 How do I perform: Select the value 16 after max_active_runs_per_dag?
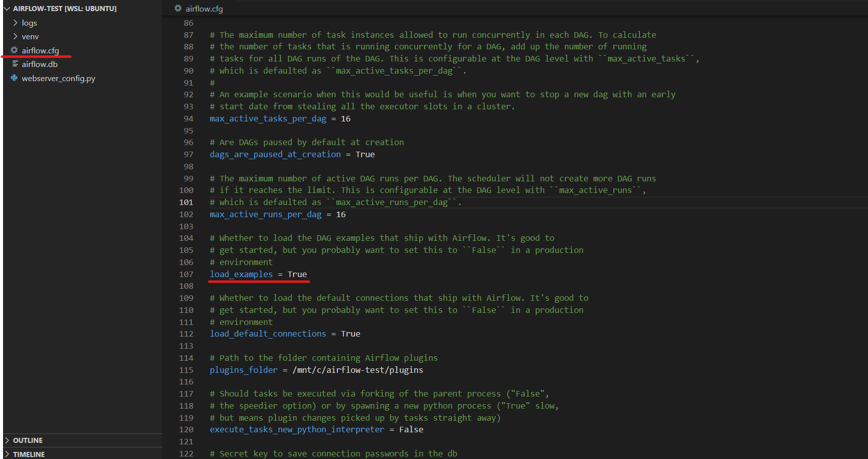tap(341, 214)
